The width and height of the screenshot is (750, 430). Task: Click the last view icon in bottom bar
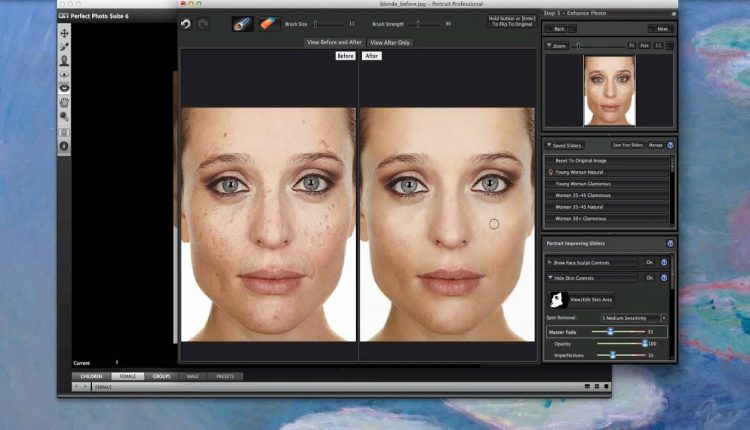[x=606, y=386]
